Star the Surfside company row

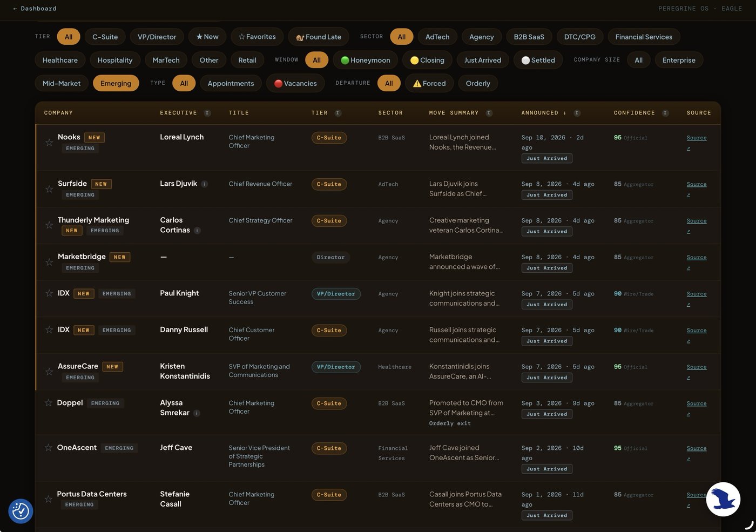[x=49, y=189]
